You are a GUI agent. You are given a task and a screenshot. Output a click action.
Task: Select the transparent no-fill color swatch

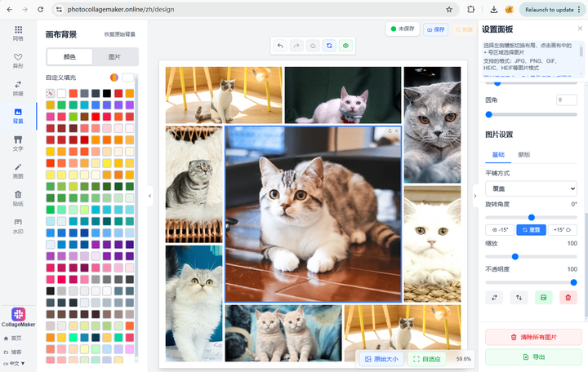tap(51, 93)
